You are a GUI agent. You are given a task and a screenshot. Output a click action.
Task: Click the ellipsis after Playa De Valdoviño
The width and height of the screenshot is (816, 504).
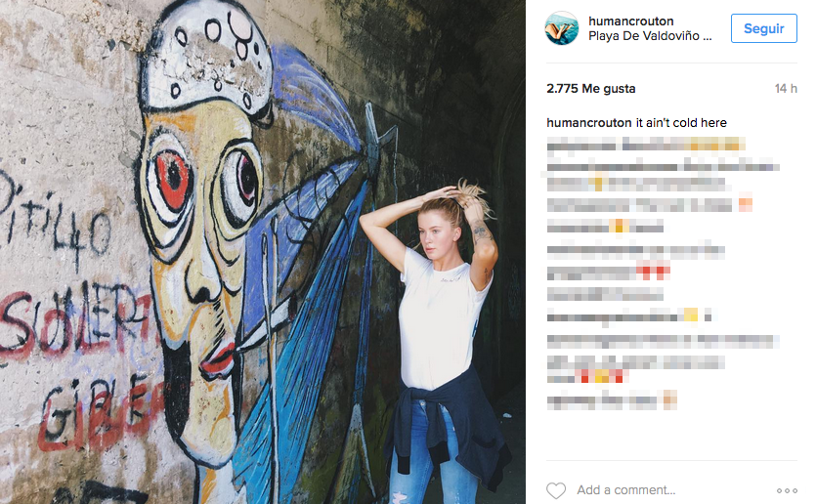(x=707, y=37)
